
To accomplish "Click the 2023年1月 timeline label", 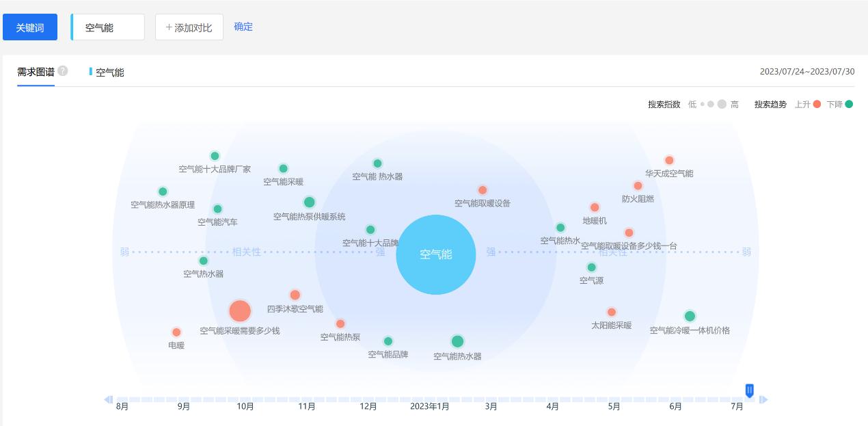I will (x=430, y=406).
